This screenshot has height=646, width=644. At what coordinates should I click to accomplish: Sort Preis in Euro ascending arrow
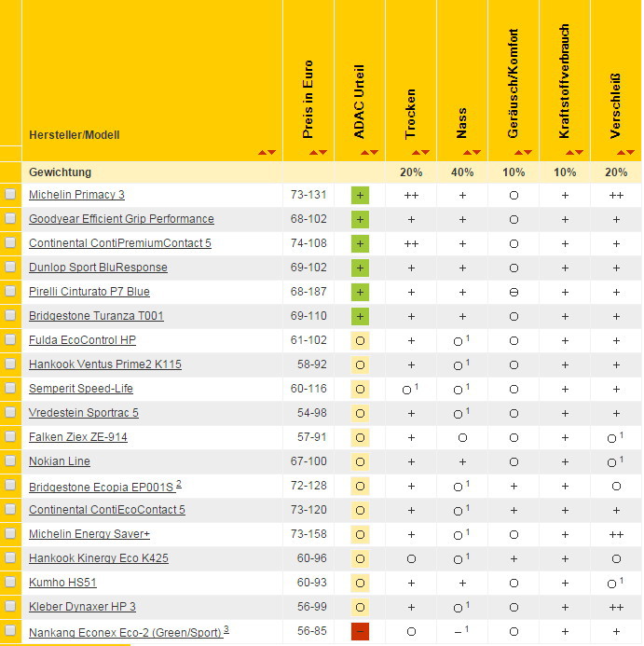point(313,153)
